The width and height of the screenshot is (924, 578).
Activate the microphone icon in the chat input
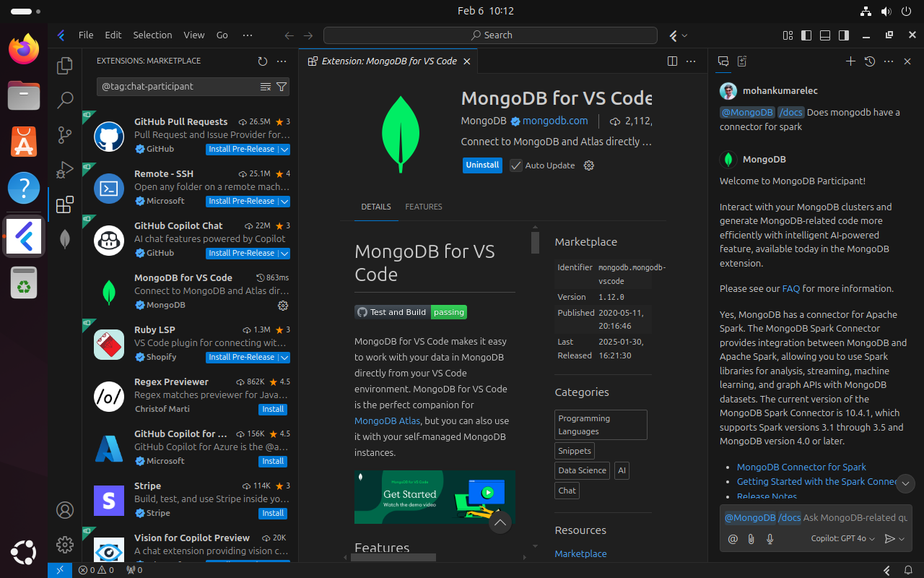tap(770, 538)
